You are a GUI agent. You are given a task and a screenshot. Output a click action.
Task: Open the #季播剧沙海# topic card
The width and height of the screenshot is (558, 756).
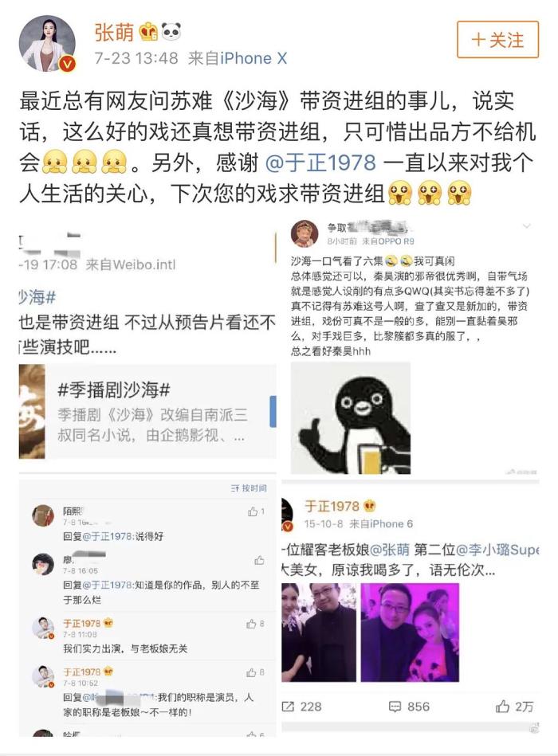(x=147, y=411)
